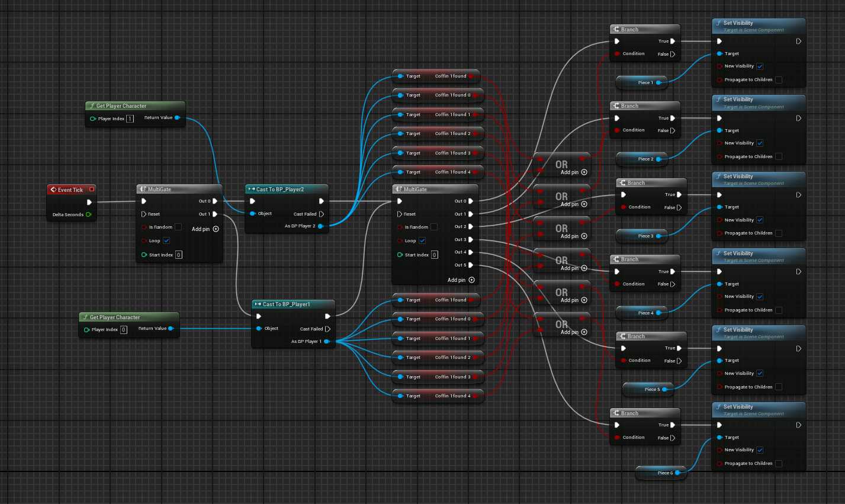Check Propagate to Children on Piece 2's Set Visibility
Viewport: 845px width, 504px height.
point(779,156)
